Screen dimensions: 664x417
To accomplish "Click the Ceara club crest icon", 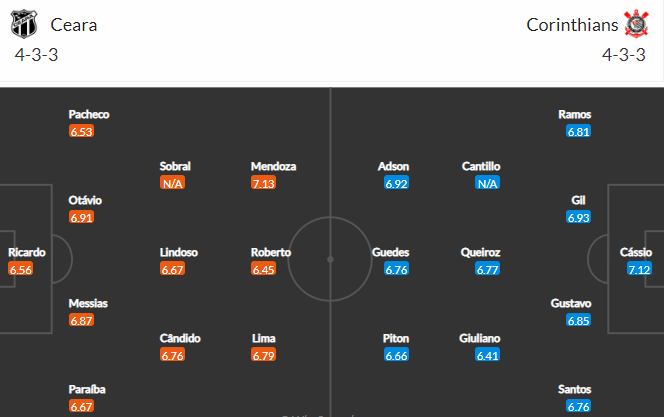I will pos(24,24).
